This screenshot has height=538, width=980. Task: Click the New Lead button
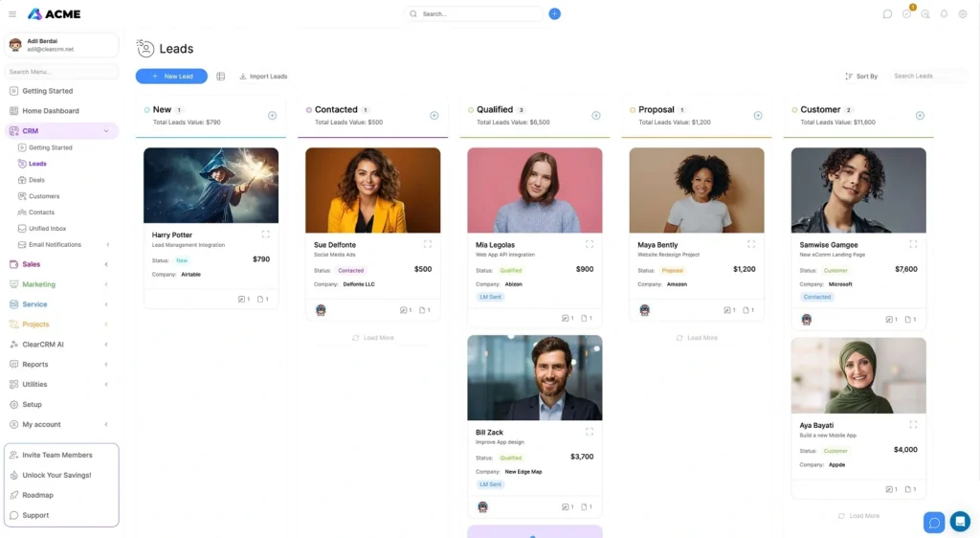tap(171, 77)
